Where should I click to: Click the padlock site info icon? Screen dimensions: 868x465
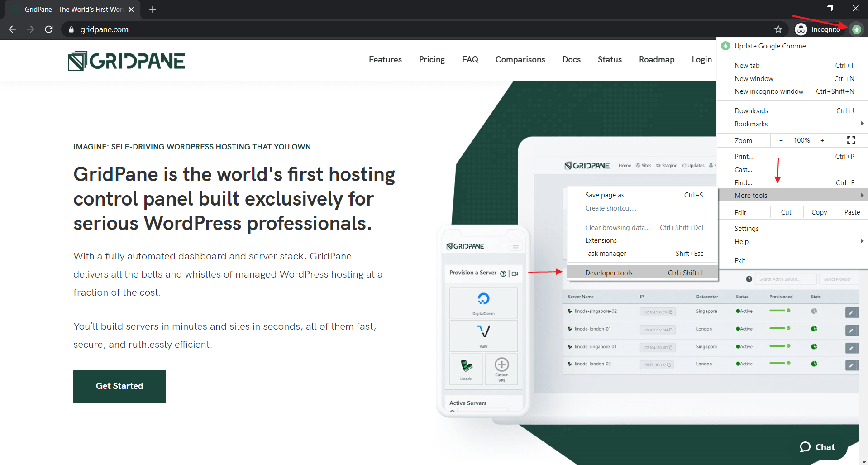[71, 29]
